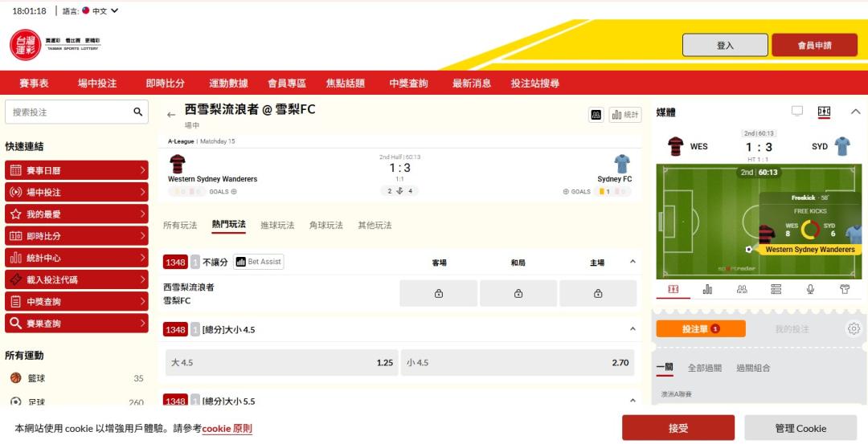The height and width of the screenshot is (444, 868).
Task: Collapse the [總分]大小 4.5 market
Action: pos(633,329)
